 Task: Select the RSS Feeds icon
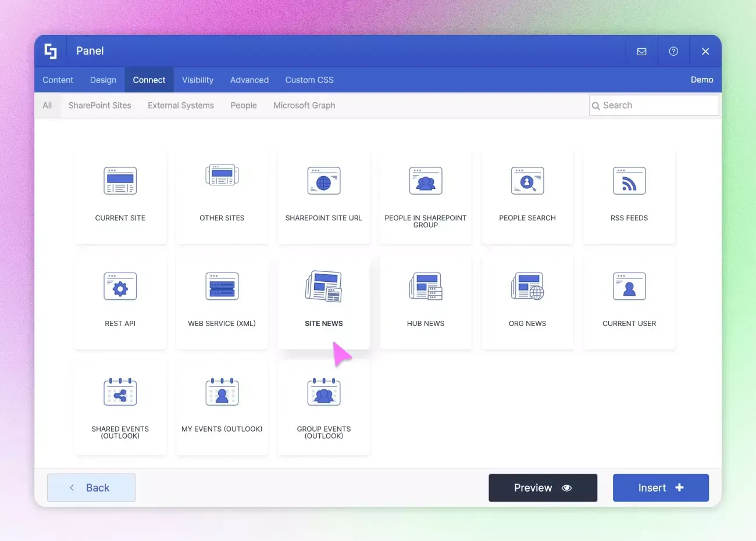click(629, 181)
